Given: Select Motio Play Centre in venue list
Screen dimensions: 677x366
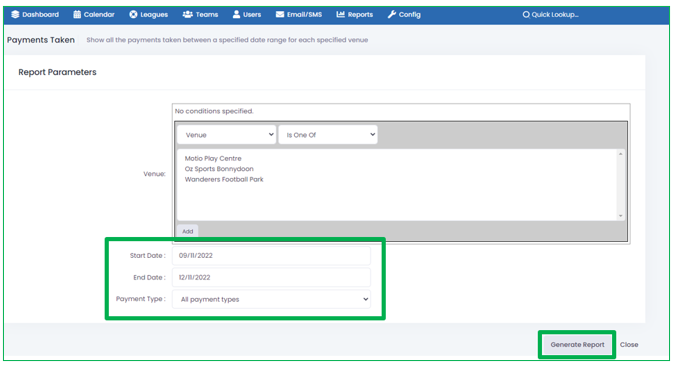Looking at the screenshot, I should click(213, 158).
